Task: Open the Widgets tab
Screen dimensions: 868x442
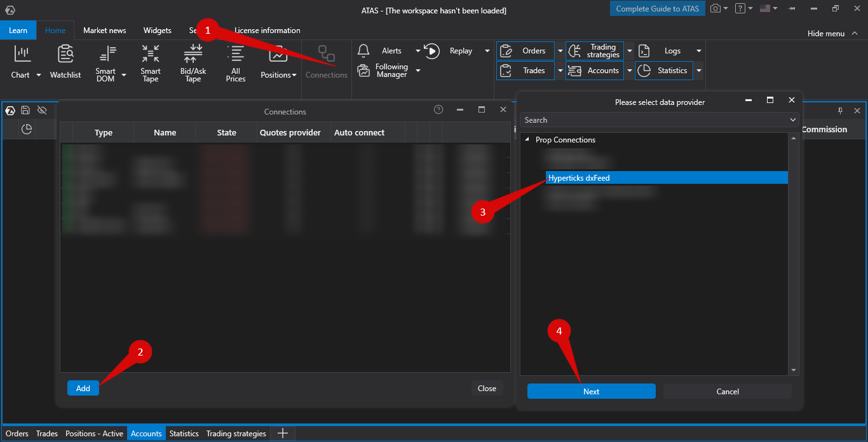Action: click(x=157, y=30)
